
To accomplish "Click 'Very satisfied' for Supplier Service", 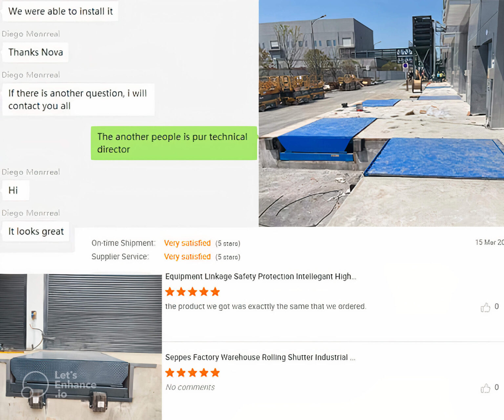I will click(187, 257).
